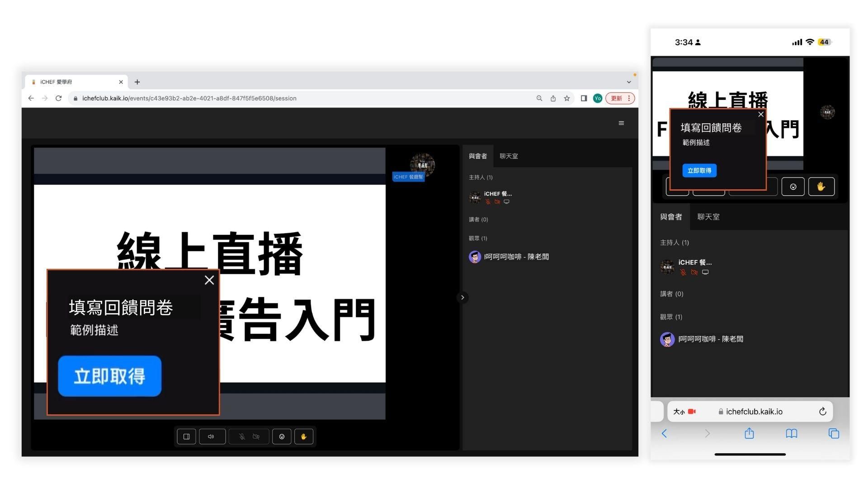Tap 立即取得 button in mobile popup

coord(699,170)
